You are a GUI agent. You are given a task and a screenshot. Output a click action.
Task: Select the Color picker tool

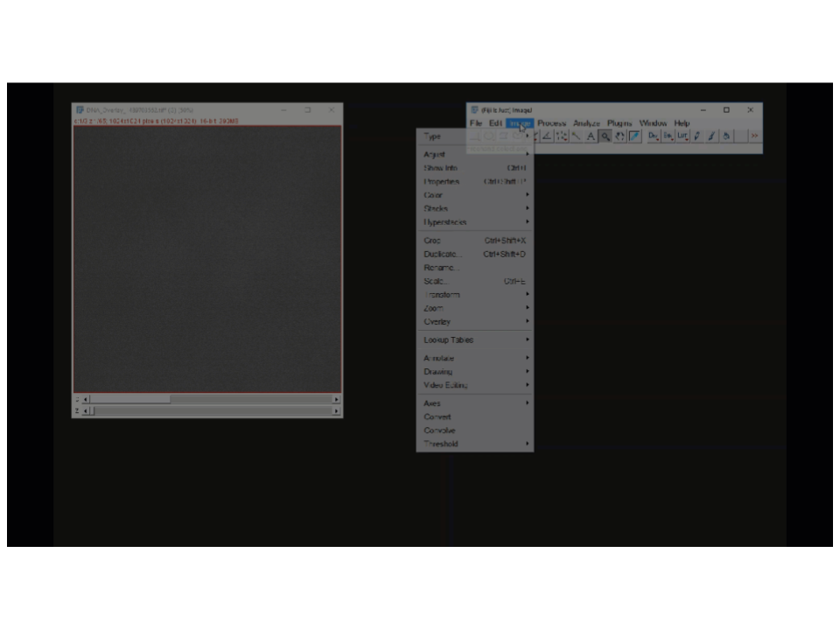coord(634,136)
